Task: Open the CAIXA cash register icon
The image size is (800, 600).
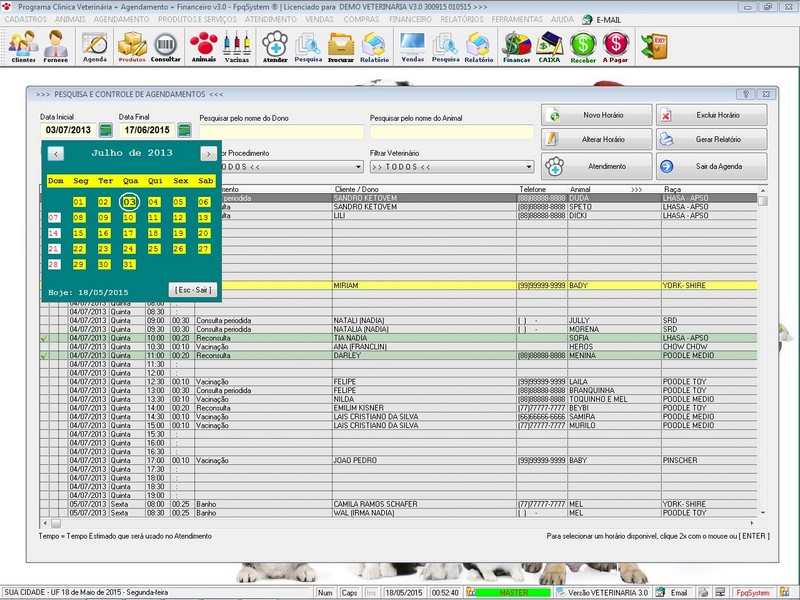Action: pyautogui.click(x=549, y=45)
